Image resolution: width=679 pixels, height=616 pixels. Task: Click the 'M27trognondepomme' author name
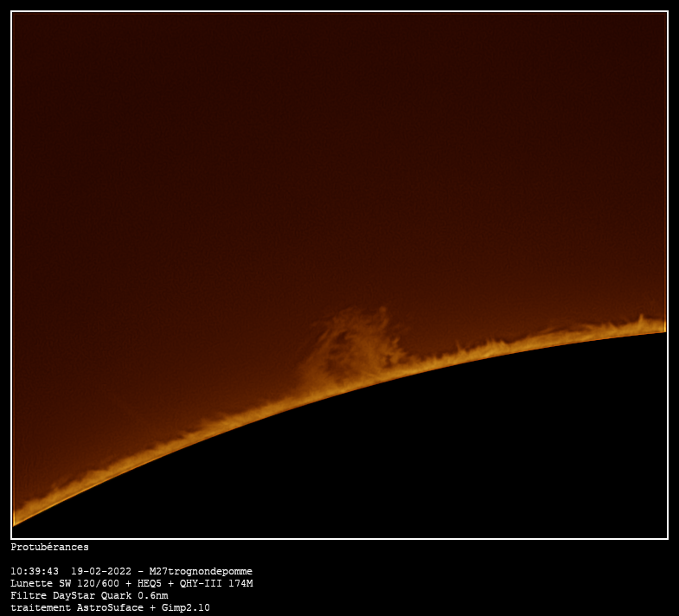click(x=201, y=571)
